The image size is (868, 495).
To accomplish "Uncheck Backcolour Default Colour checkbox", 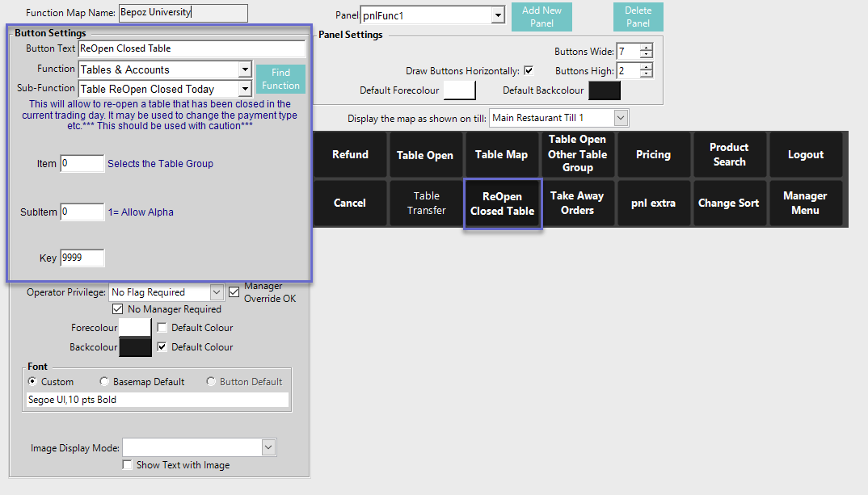I will pos(162,346).
